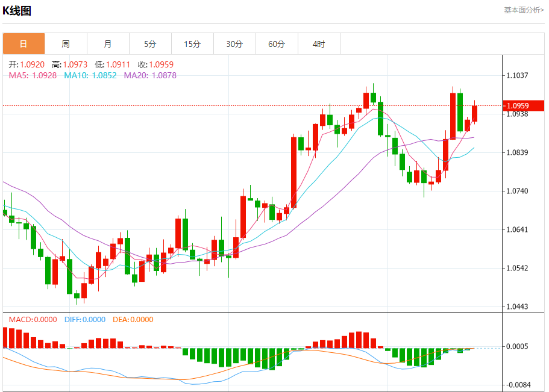Screen dimensions: 549x392
Task: Open the 60分 interval tab
Action: coord(277,44)
